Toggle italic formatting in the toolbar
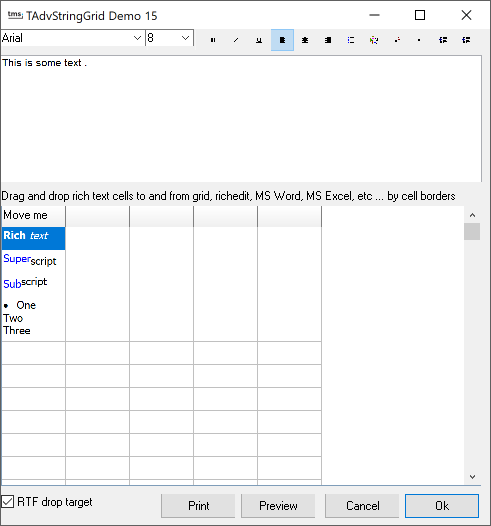 click(236, 40)
